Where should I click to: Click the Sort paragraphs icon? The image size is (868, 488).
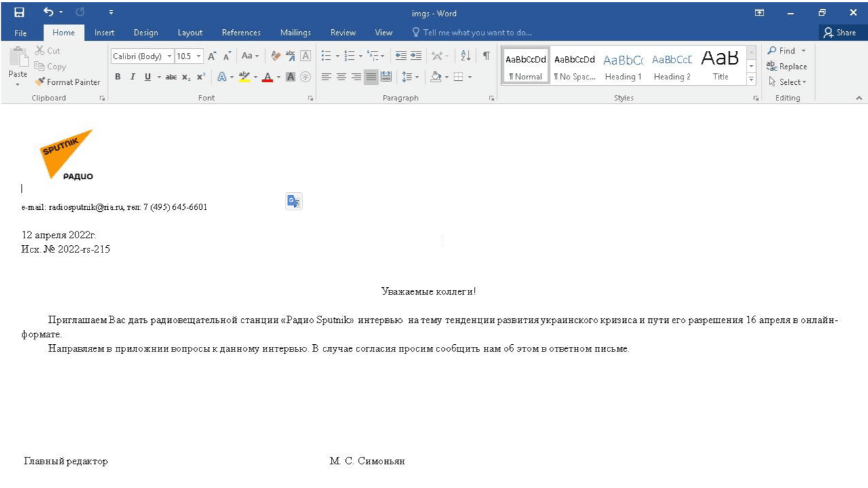[x=465, y=56]
